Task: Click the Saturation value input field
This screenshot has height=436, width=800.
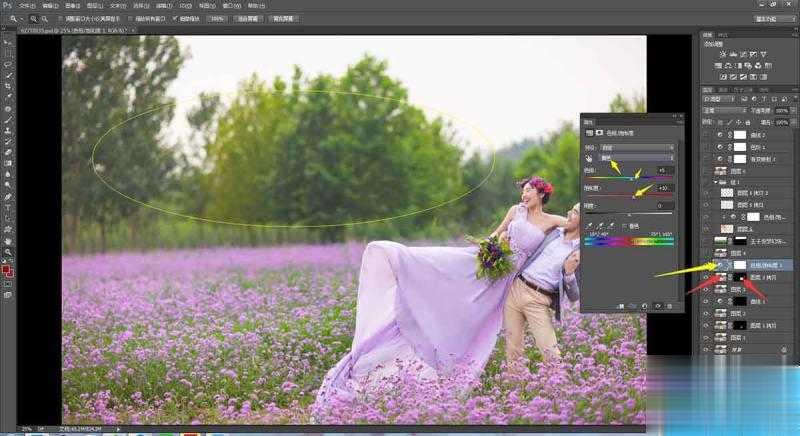Action: pos(665,188)
